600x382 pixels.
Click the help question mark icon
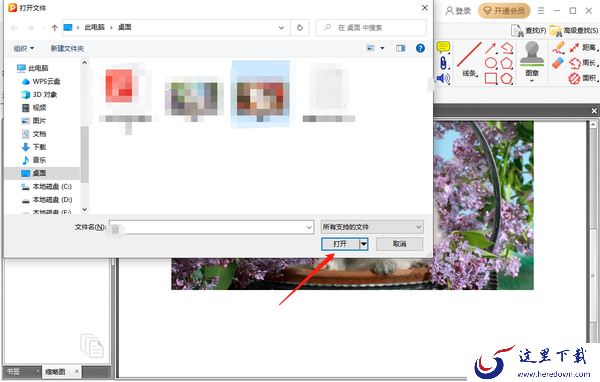(420, 48)
